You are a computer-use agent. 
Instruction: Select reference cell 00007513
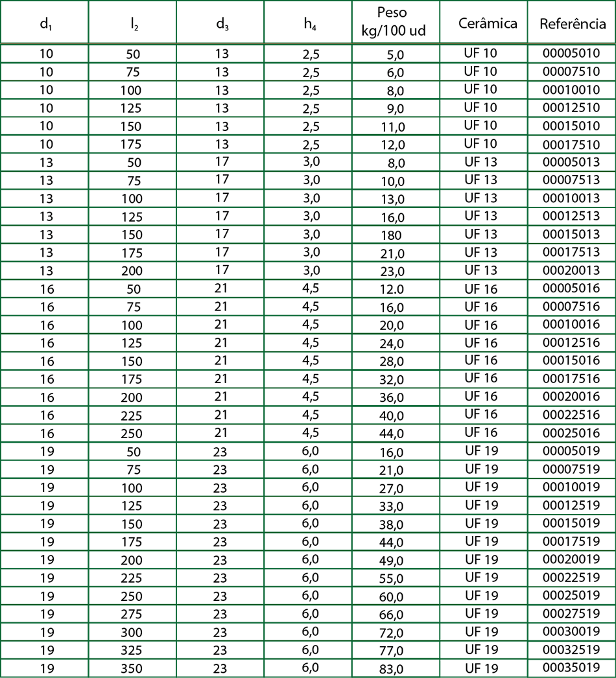point(571,180)
